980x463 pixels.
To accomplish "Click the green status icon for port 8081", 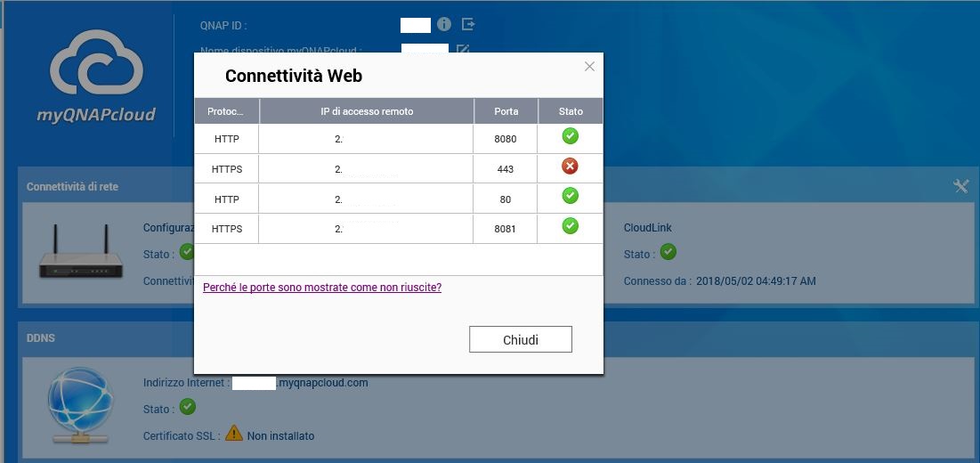I will (x=571, y=226).
